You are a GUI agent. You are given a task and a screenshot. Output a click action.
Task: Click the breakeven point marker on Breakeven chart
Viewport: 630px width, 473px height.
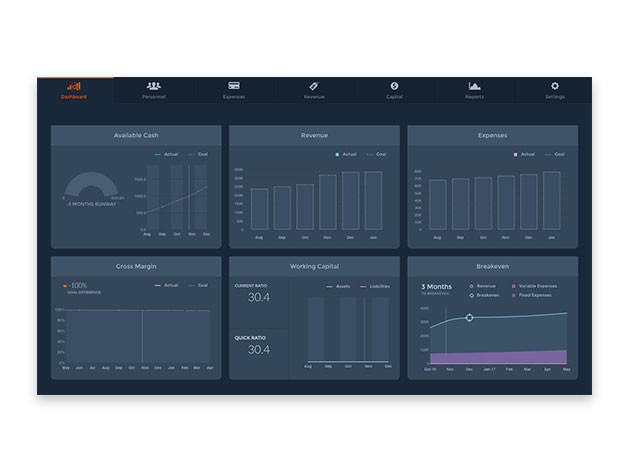click(x=469, y=318)
